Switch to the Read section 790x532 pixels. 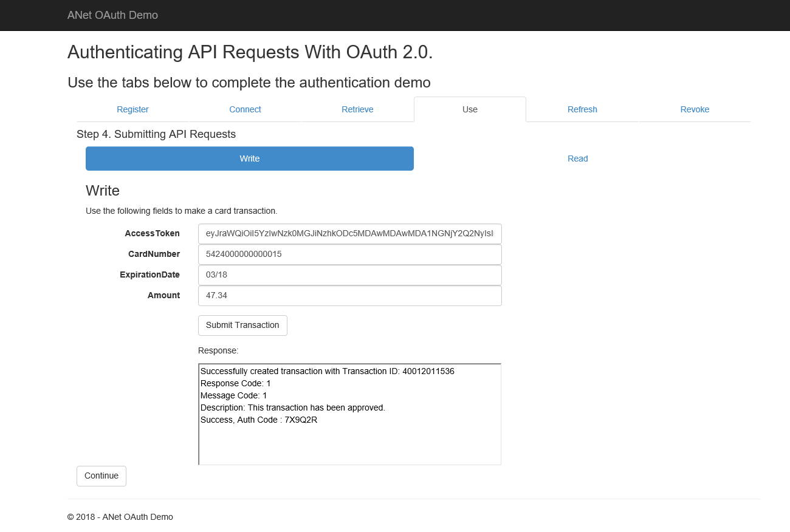[577, 159]
